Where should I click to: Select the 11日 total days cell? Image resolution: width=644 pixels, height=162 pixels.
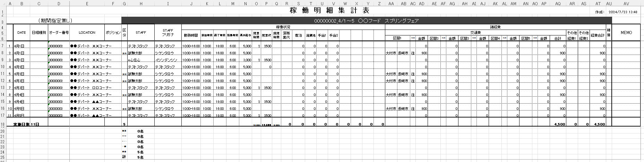click(x=35, y=124)
